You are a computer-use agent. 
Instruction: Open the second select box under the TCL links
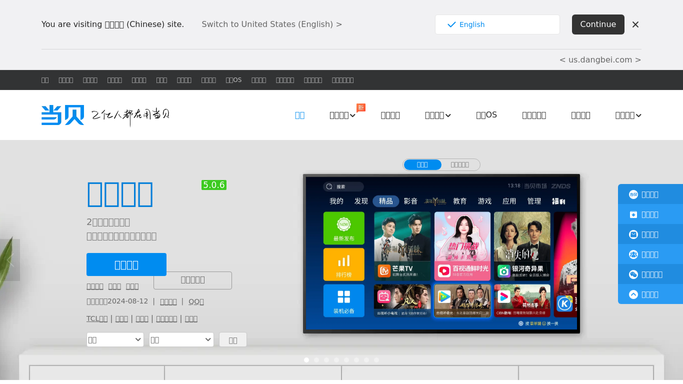pyautogui.click(x=181, y=340)
